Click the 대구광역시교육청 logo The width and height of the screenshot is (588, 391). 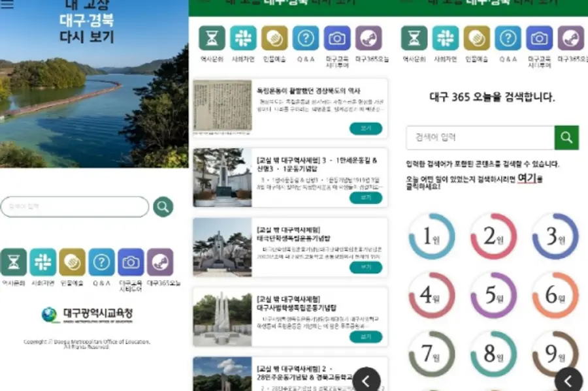coord(87,315)
